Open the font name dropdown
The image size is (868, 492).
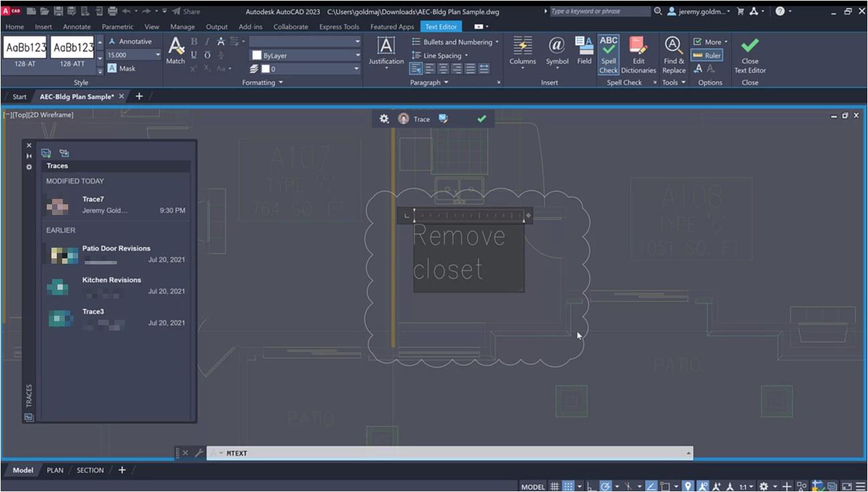pyautogui.click(x=357, y=41)
